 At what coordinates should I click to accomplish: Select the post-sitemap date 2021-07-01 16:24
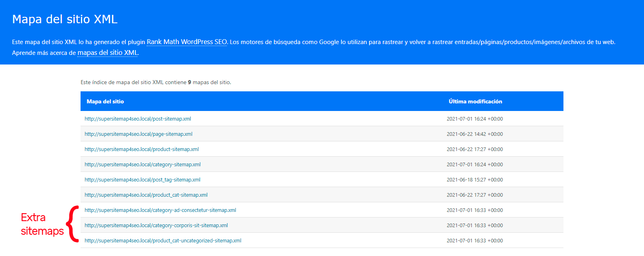(x=475, y=119)
